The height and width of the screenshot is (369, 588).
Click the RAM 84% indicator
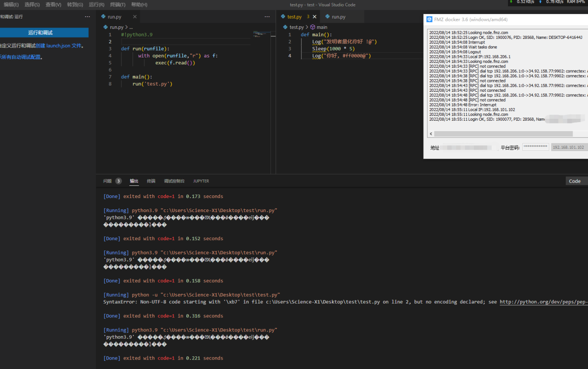(x=576, y=2)
